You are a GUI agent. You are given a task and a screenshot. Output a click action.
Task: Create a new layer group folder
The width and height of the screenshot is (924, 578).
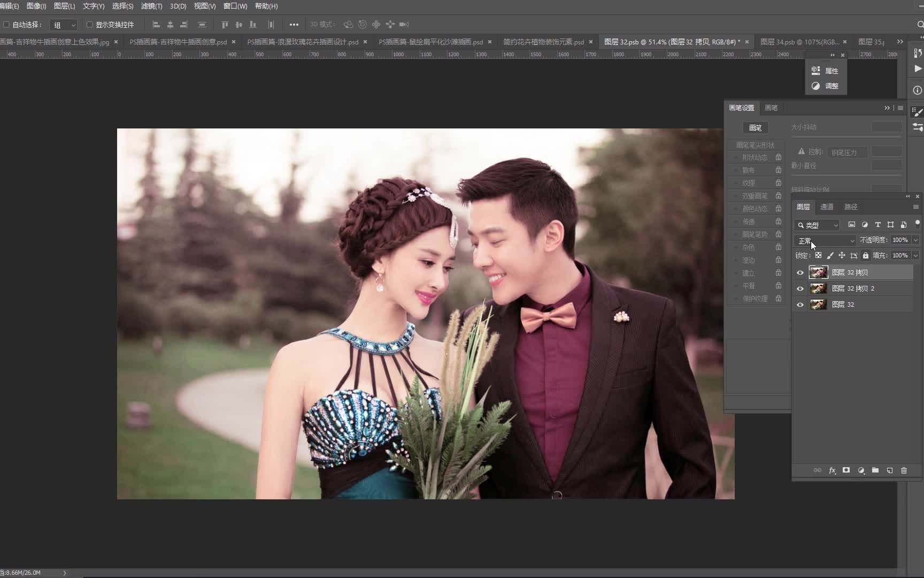[875, 470]
